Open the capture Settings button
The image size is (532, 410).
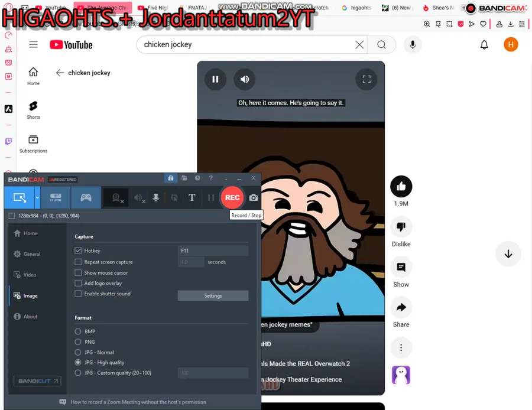click(x=213, y=296)
